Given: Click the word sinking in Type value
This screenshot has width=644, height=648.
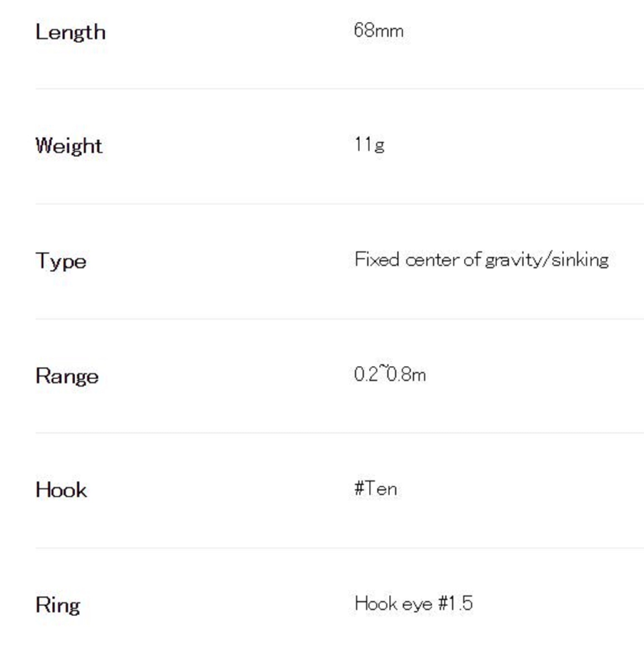Looking at the screenshot, I should point(580,260).
